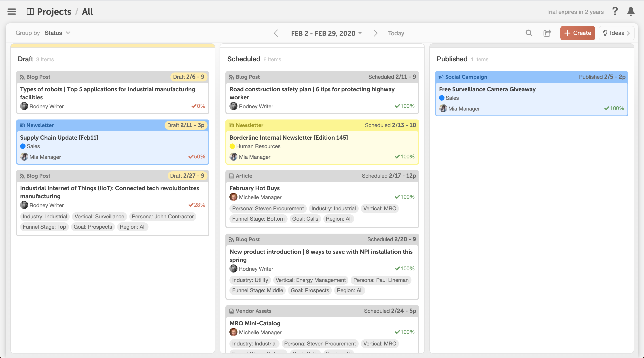Open Free Surveillance Camera Giveaway campaign

(487, 89)
